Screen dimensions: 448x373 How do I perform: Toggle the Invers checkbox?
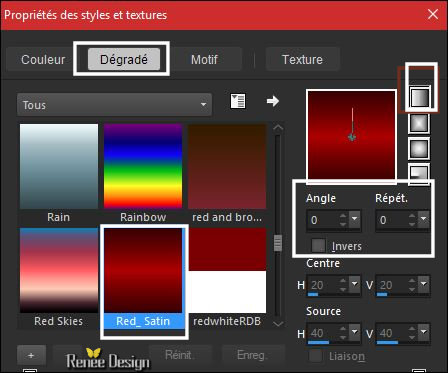point(318,246)
